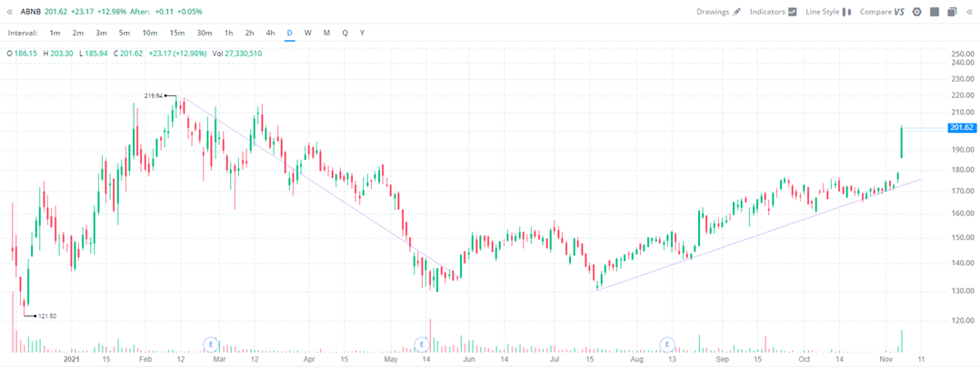Image resolution: width=980 pixels, height=368 pixels.
Task: Click the O 186.15 open value
Action: [22, 54]
